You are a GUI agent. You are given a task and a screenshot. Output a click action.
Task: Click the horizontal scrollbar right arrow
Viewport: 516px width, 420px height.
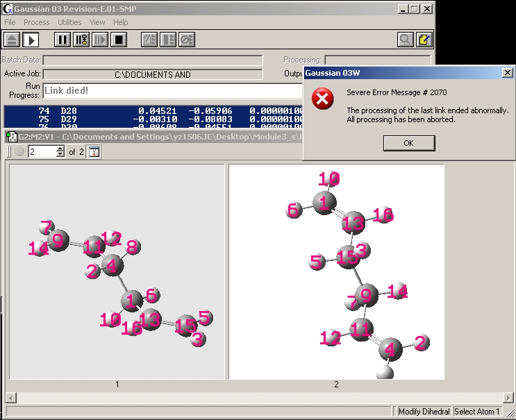coord(508,398)
